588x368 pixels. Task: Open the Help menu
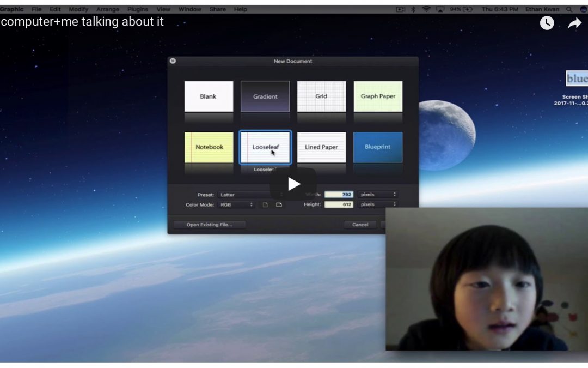pos(241,9)
